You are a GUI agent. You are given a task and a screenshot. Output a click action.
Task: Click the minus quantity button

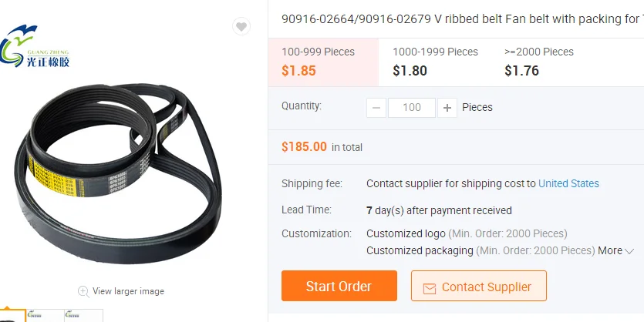(376, 108)
